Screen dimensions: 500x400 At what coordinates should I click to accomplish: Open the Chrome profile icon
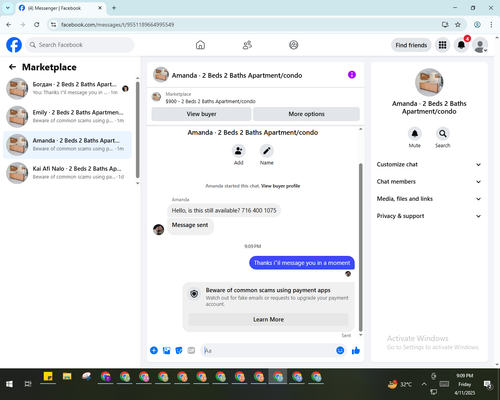pos(477,25)
